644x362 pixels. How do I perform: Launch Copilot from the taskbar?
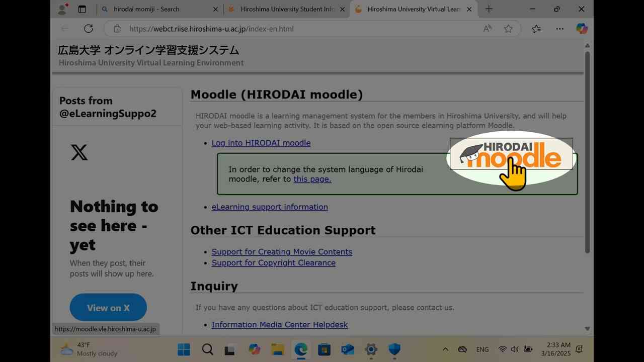coord(254,349)
